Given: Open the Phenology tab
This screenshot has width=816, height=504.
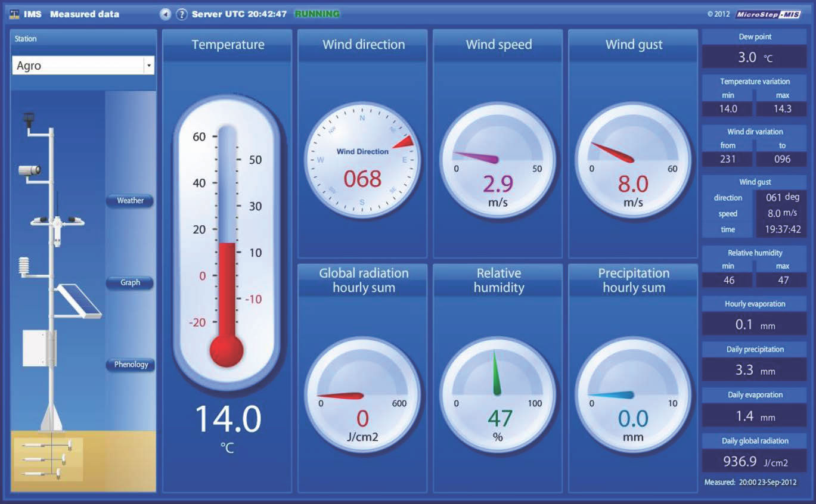Looking at the screenshot, I should pos(131,364).
